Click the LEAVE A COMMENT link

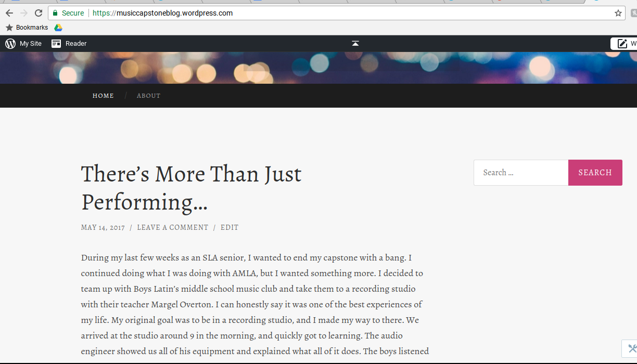[x=172, y=228]
